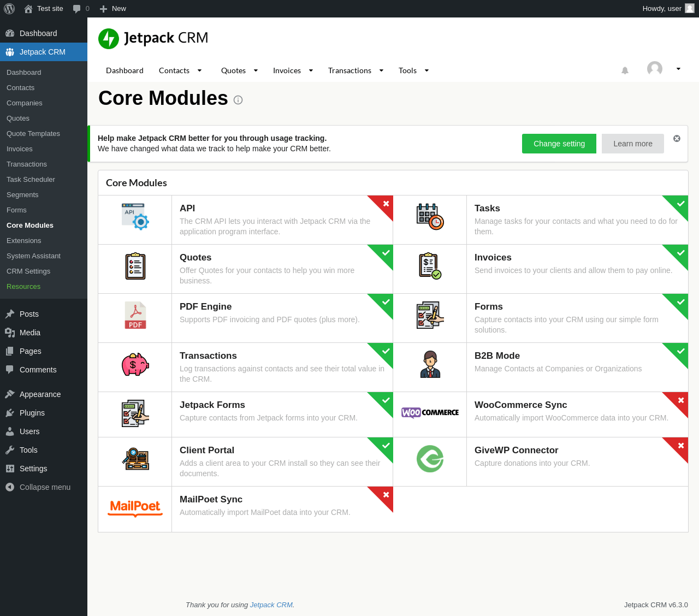
Task: Click the WooCommerce logo icon
Action: pos(430,412)
